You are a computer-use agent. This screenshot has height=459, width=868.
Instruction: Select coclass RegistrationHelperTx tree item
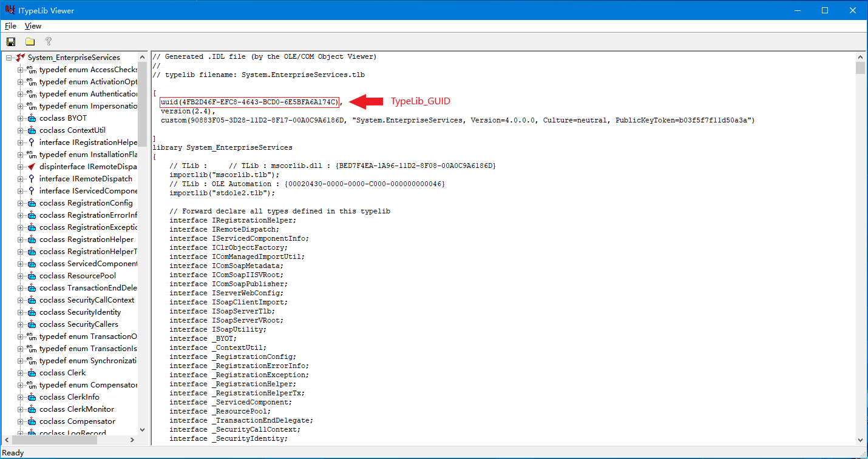[88, 252]
